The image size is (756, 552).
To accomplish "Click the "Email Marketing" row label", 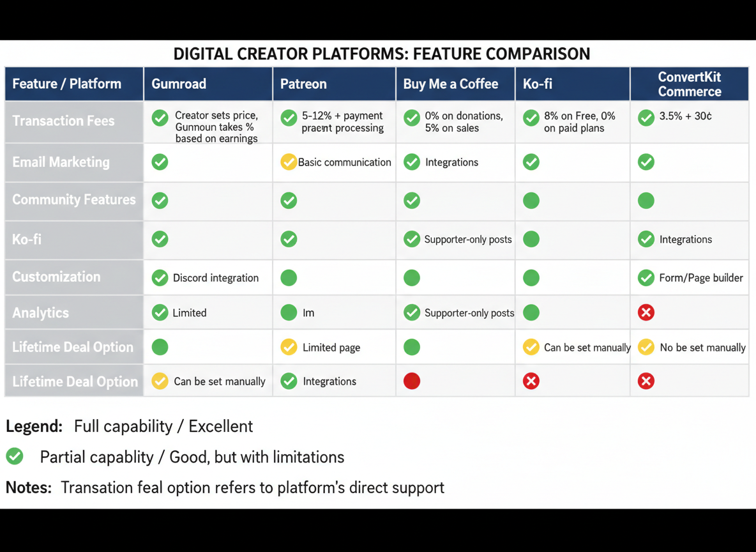I will [61, 162].
